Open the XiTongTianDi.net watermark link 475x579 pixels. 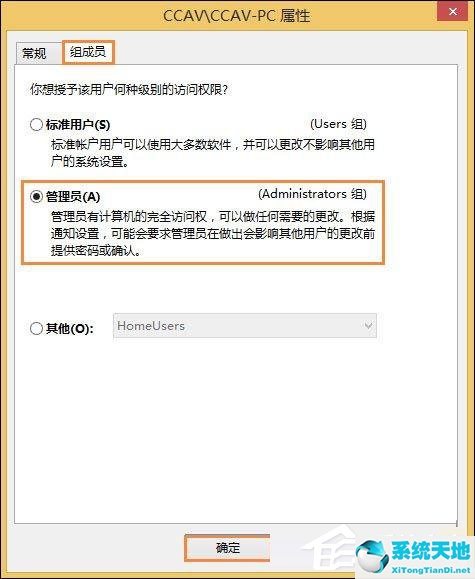pos(431,571)
